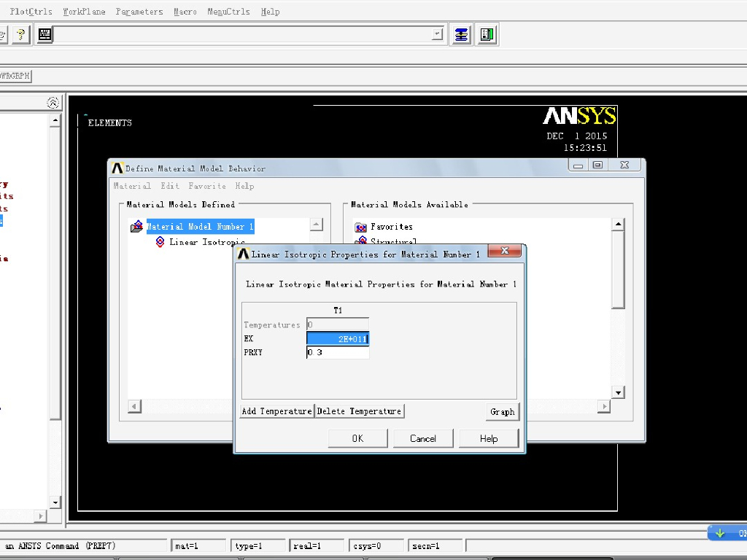Open the Parameters menu
The height and width of the screenshot is (560, 747).
click(139, 12)
